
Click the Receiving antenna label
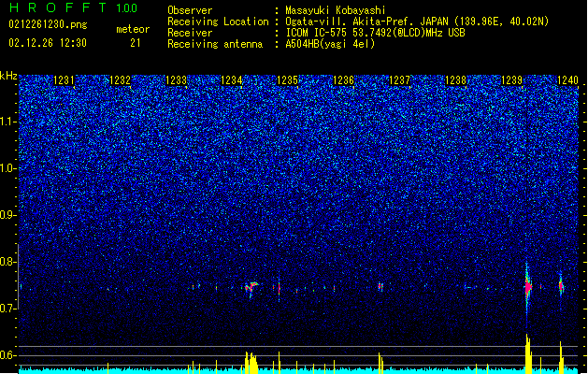click(x=215, y=44)
